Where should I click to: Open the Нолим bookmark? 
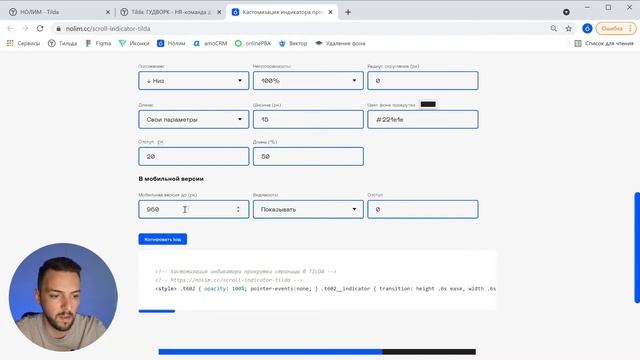pyautogui.click(x=171, y=43)
